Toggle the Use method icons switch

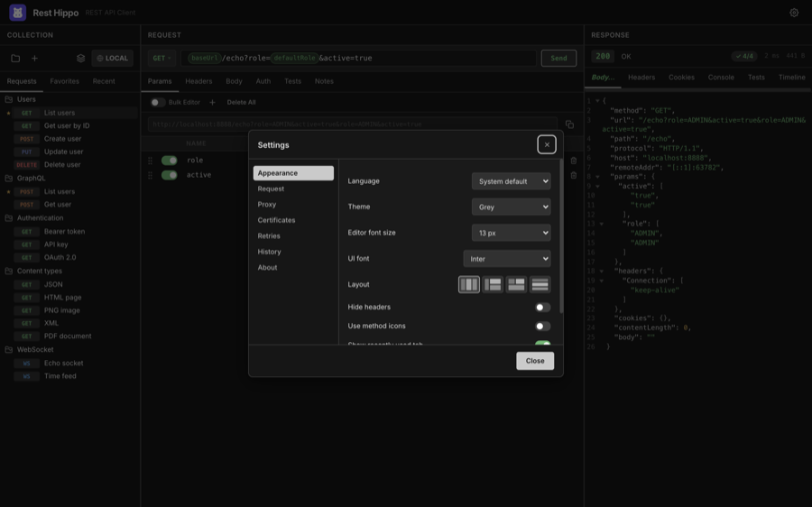pos(542,327)
